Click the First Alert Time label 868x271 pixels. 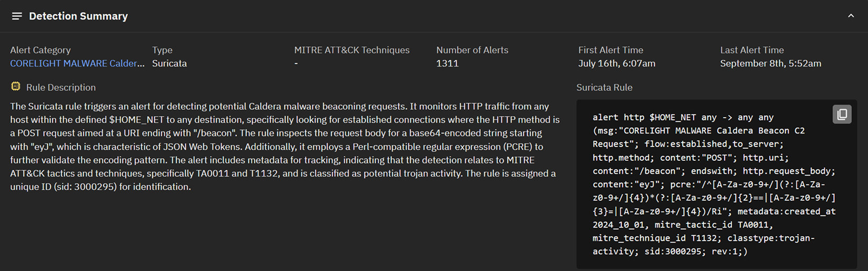coord(610,50)
